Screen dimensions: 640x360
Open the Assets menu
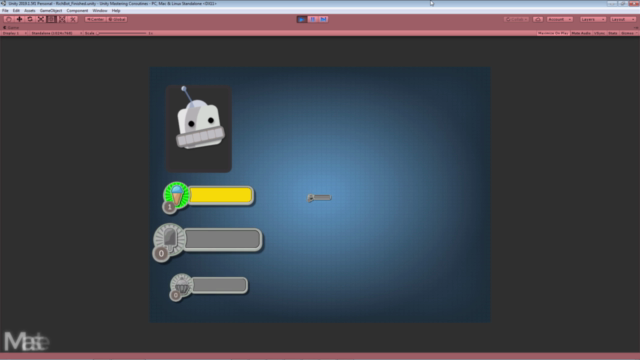click(29, 11)
